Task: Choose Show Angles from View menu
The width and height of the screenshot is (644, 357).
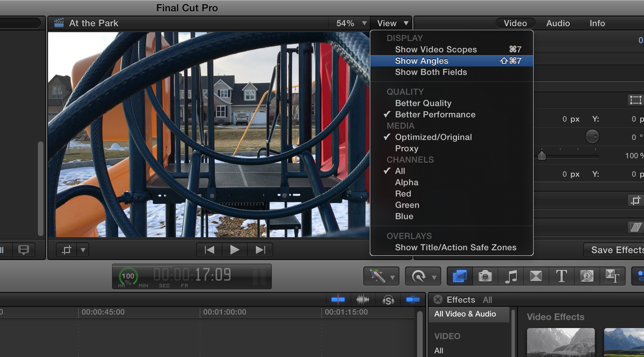Action: 451,61
